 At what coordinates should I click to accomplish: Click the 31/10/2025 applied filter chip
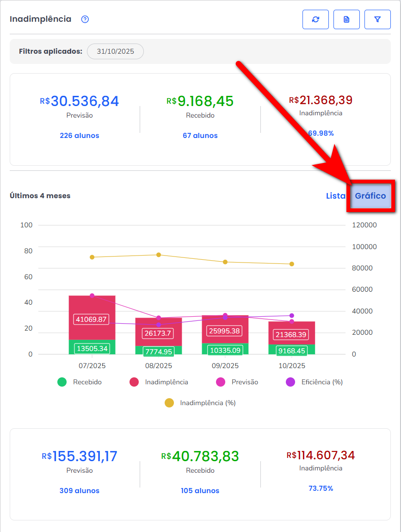pyautogui.click(x=115, y=51)
